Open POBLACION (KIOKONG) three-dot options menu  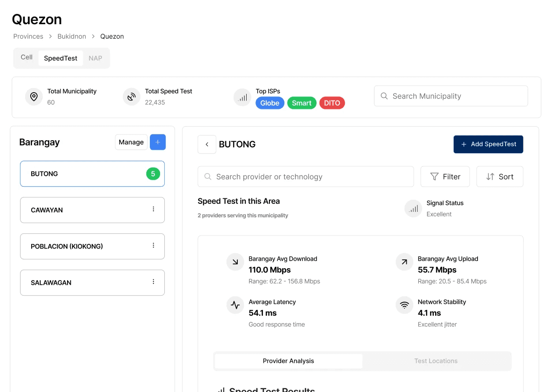(153, 245)
